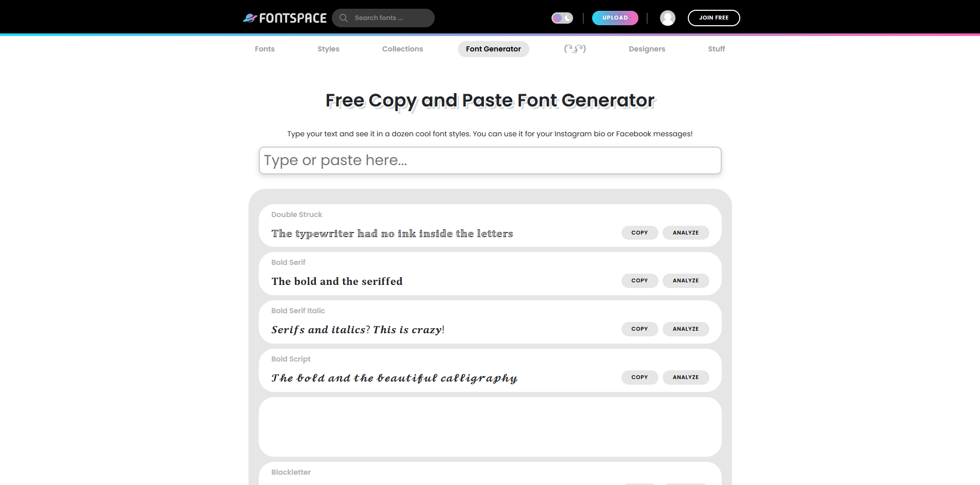This screenshot has width=980, height=485.
Task: Select the Lenny face emoticon nav item
Action: coord(574,49)
